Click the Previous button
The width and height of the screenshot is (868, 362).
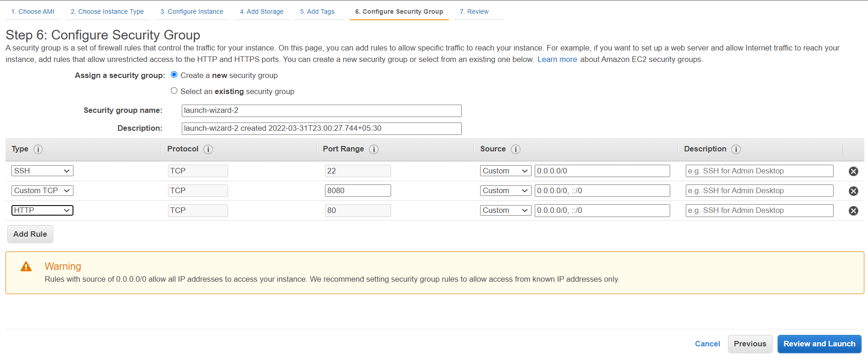[x=750, y=344]
